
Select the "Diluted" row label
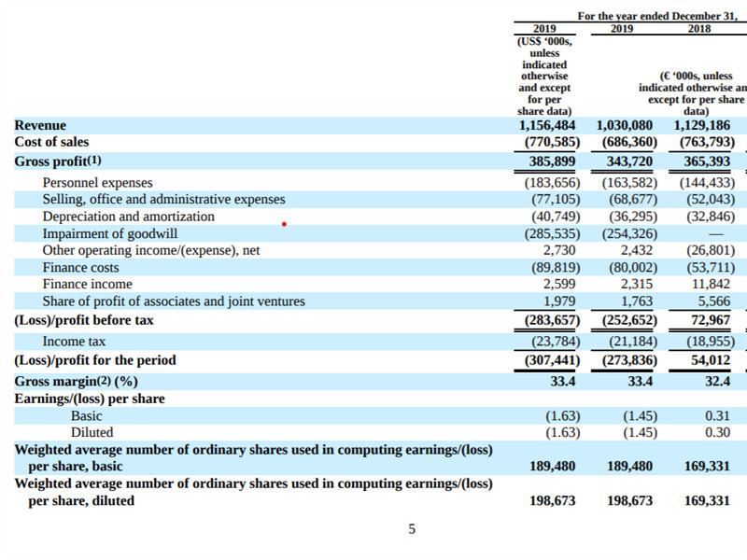pos(92,432)
